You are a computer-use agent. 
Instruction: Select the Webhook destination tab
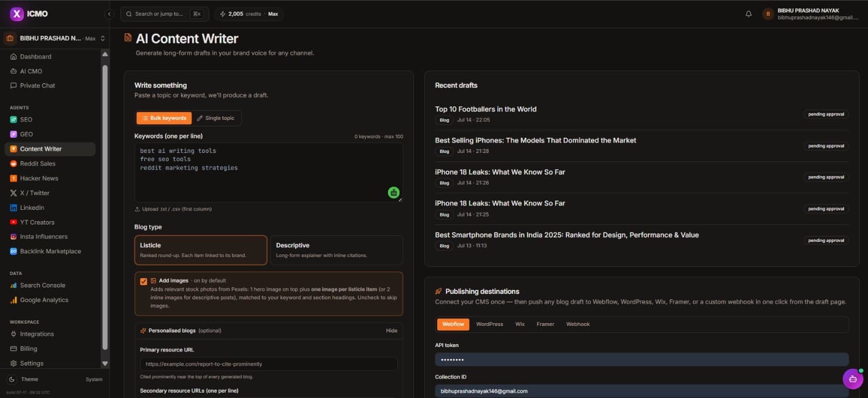pyautogui.click(x=578, y=324)
